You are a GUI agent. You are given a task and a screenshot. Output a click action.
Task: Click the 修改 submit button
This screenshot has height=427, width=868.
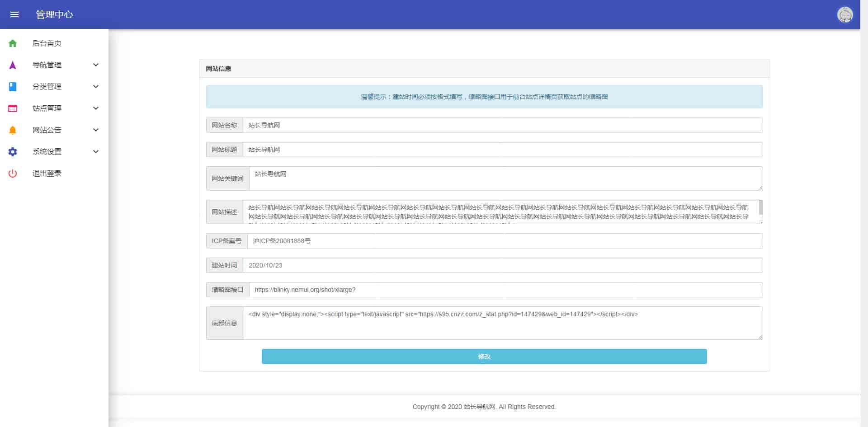[x=484, y=357]
